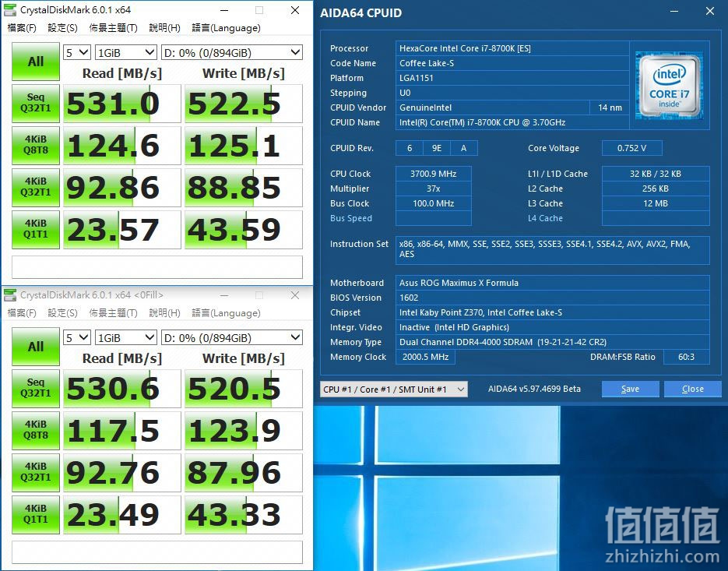Viewport: 728px width, 571px height.
Task: Open 語言(Language) menu in top CrystalDiskMark window
Action: coord(226,28)
